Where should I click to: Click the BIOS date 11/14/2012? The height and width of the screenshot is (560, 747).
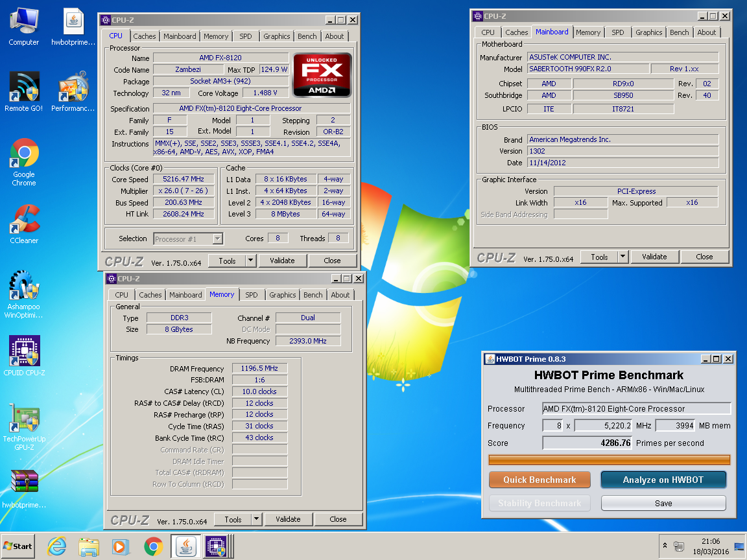click(x=622, y=163)
